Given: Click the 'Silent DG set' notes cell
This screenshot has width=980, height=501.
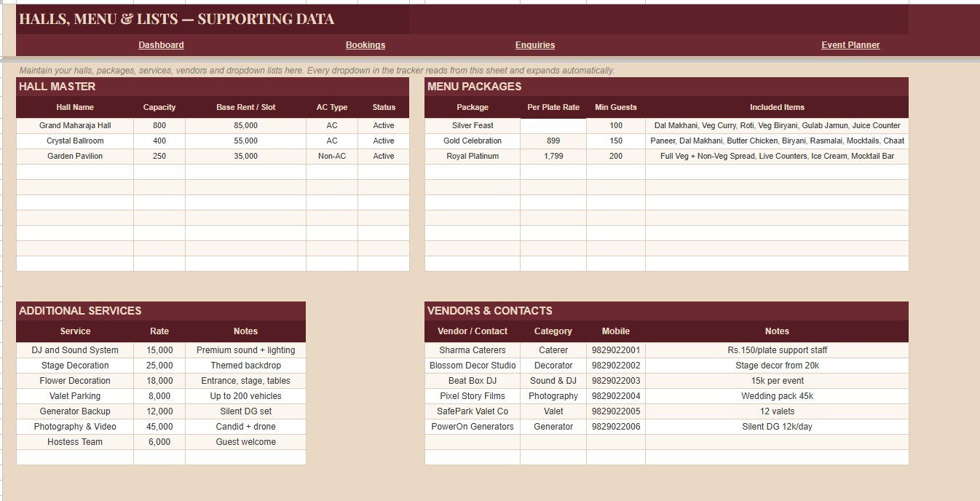Looking at the screenshot, I should tap(245, 411).
